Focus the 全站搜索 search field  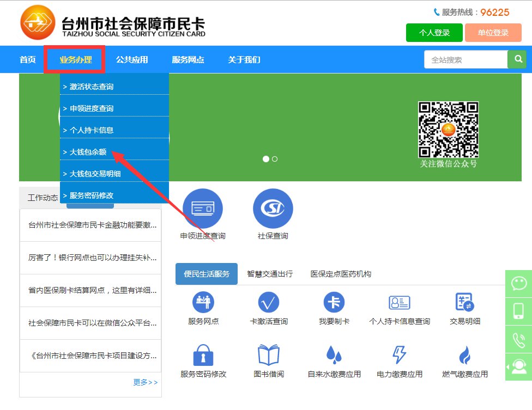tap(465, 60)
